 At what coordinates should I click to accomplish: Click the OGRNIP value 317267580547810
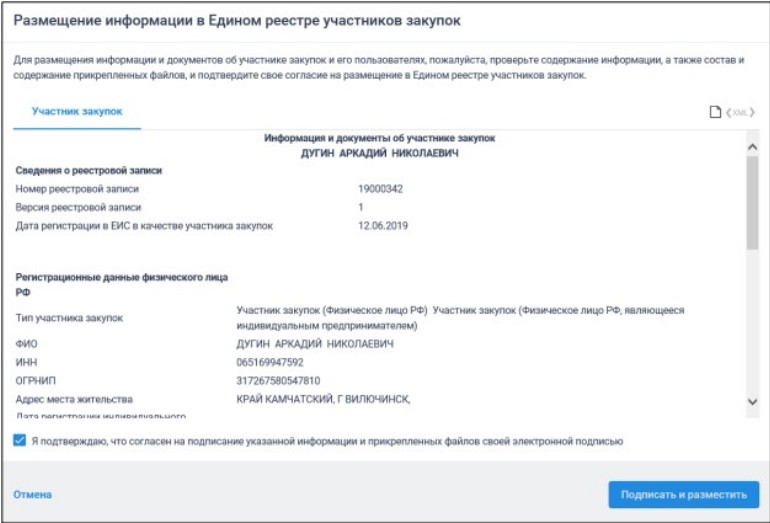279,381
